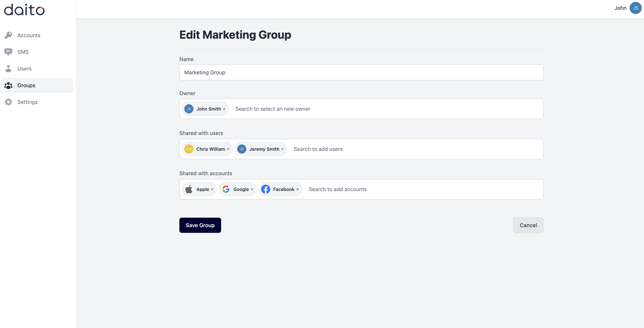The height and width of the screenshot is (328, 644).
Task: Remove Facebook from shared accounts
Action: coord(298,189)
